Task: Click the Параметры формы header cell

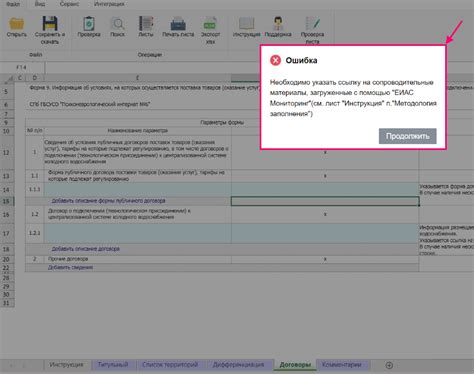Action: coord(222,123)
